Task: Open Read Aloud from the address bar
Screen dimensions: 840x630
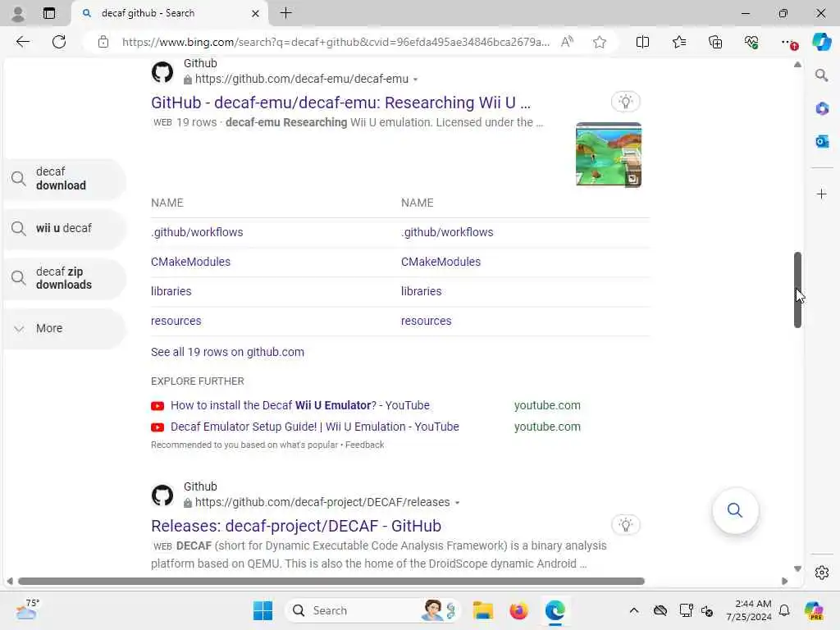Action: pyautogui.click(x=567, y=42)
